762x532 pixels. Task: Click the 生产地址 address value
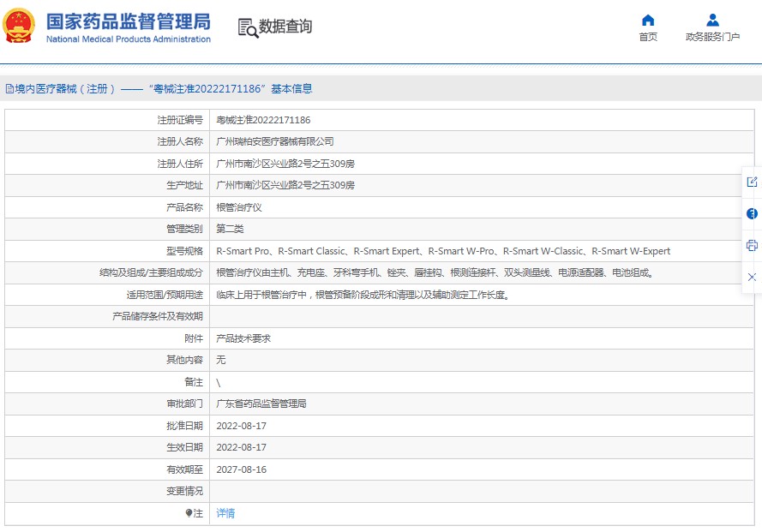tap(285, 185)
